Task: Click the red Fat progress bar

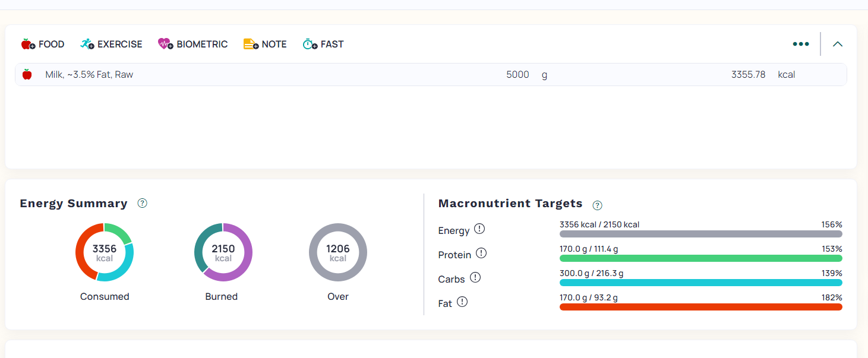Action: [x=701, y=307]
